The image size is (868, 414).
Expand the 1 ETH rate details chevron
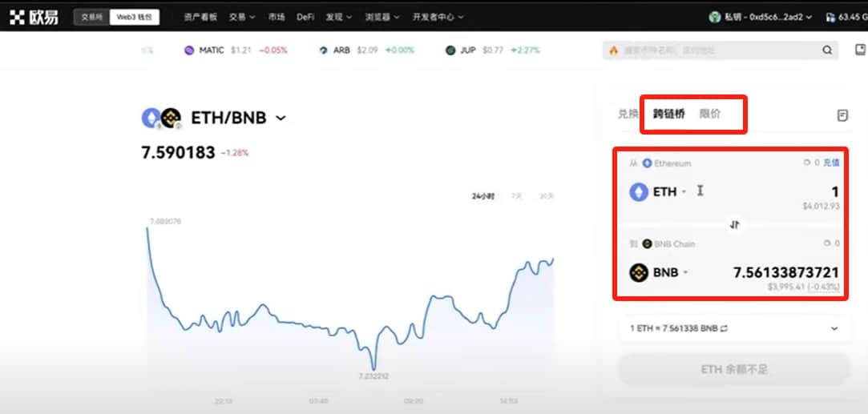(835, 328)
